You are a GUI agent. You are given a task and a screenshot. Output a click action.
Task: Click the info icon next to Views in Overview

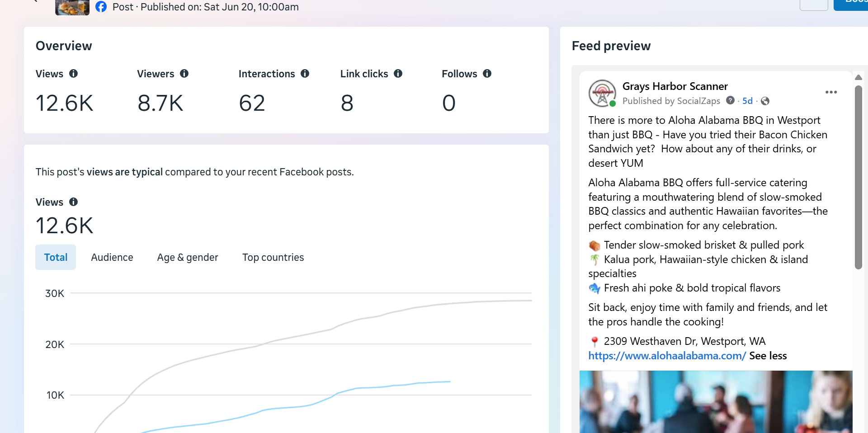point(73,74)
